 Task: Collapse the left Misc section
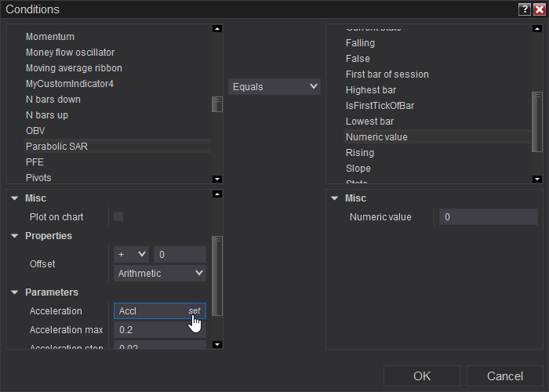pos(15,198)
